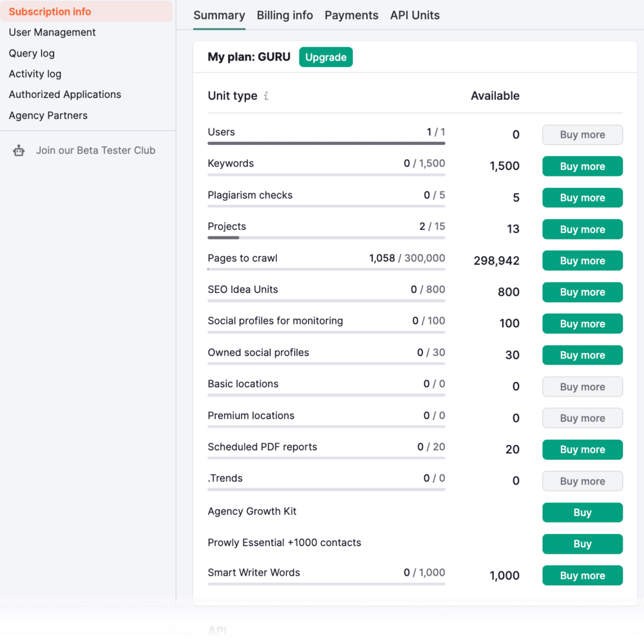Select the API Units tab

click(x=414, y=15)
